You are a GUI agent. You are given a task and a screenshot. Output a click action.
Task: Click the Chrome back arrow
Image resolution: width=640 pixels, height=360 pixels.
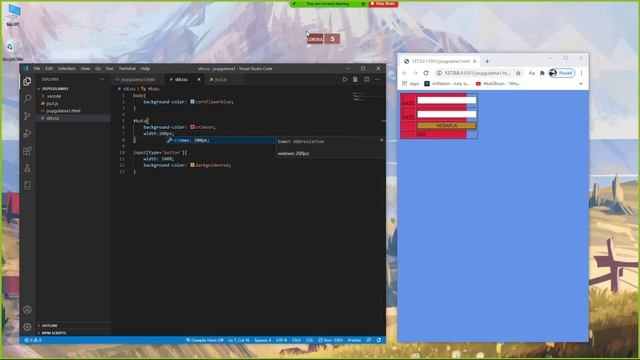click(404, 73)
